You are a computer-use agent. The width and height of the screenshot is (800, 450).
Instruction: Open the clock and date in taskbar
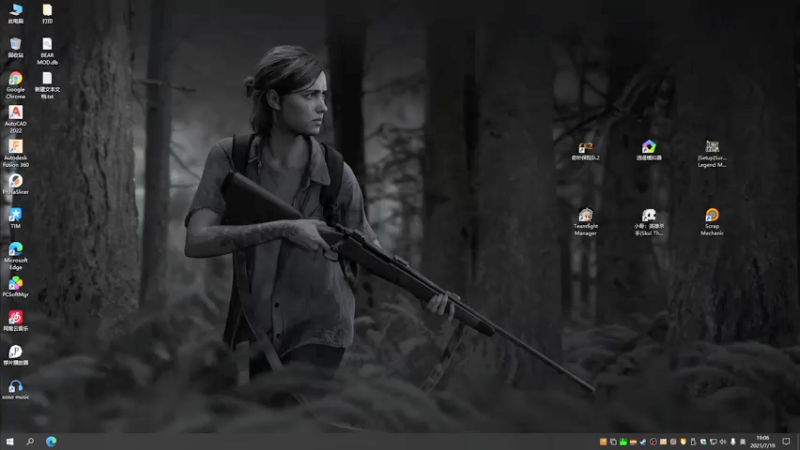point(763,442)
